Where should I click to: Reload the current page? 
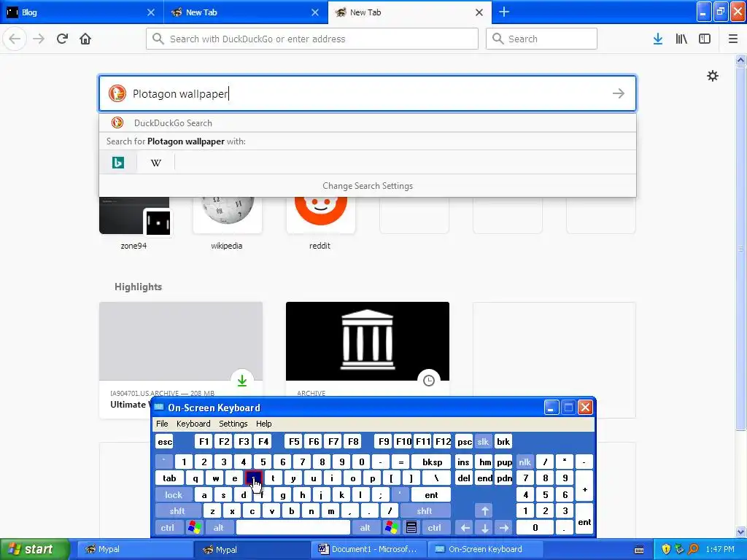pyautogui.click(x=62, y=39)
